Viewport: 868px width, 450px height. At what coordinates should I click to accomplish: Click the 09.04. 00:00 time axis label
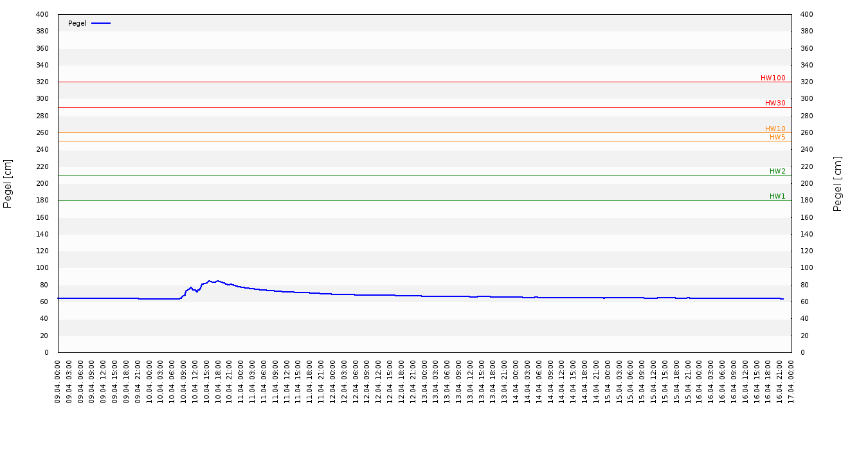(x=58, y=381)
